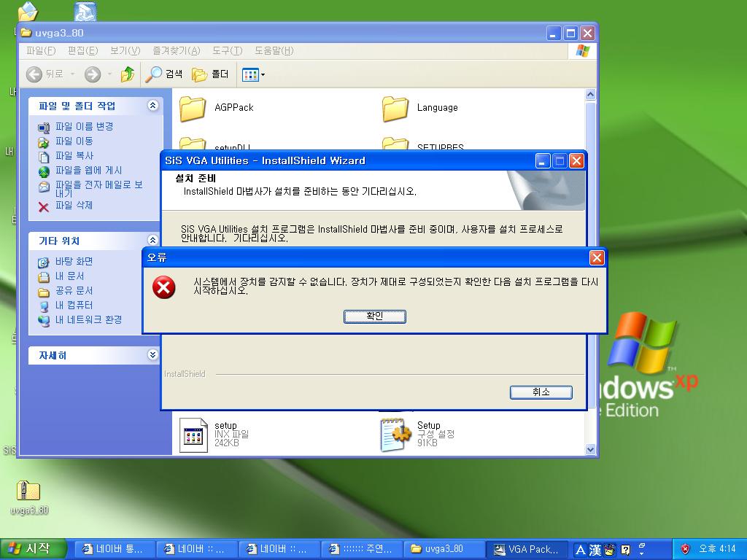The height and width of the screenshot is (560, 747).
Task: Click the language bar help question icon
Action: [x=626, y=550]
